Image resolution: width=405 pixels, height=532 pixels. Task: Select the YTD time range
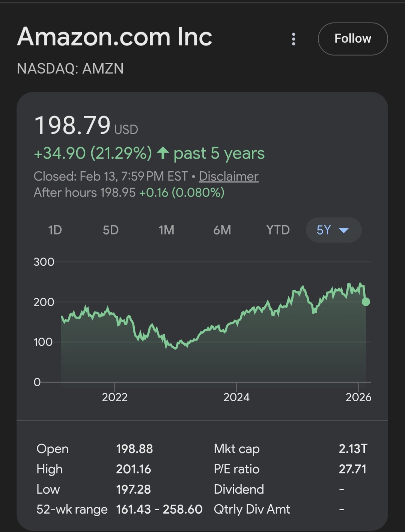278,230
